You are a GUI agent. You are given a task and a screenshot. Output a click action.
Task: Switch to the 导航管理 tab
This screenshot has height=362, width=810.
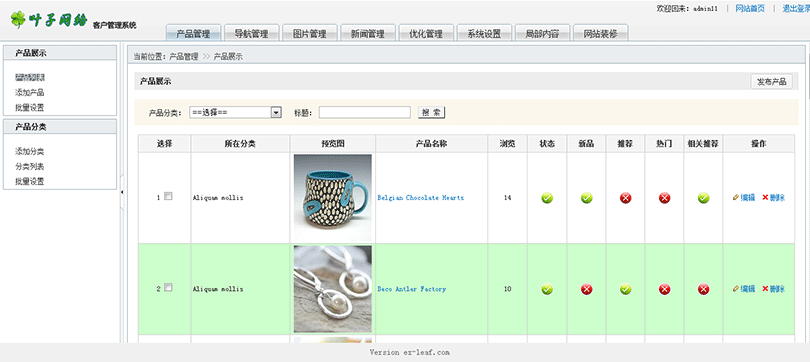coord(252,33)
